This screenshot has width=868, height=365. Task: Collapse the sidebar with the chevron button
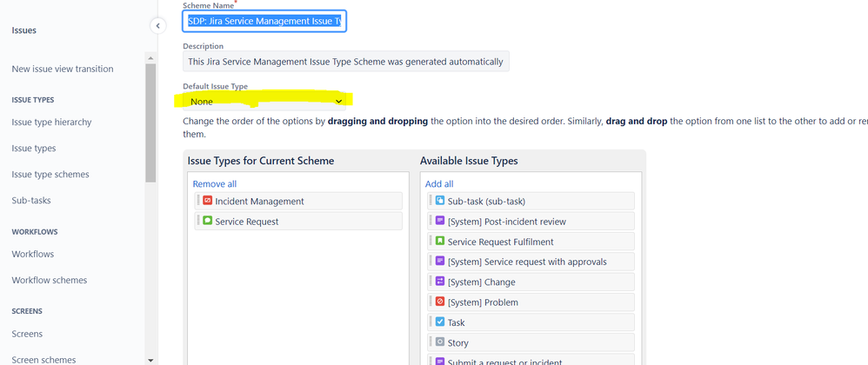coord(157,25)
